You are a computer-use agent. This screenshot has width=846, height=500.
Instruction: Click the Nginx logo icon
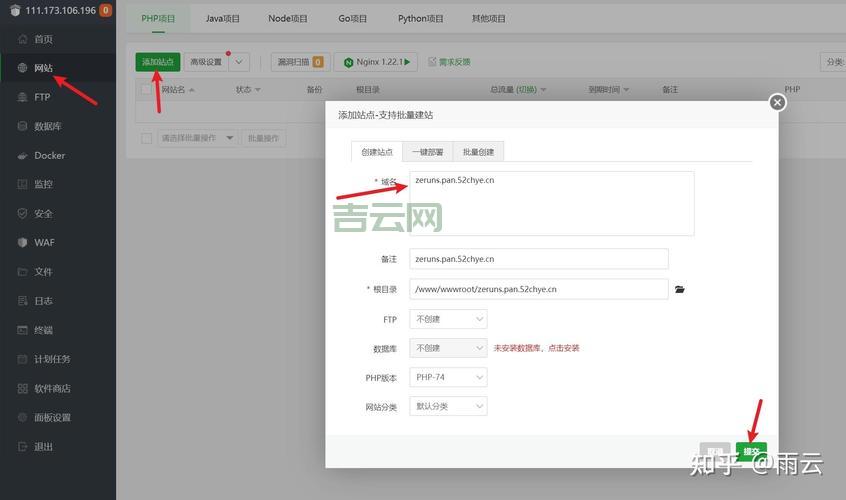[349, 63]
